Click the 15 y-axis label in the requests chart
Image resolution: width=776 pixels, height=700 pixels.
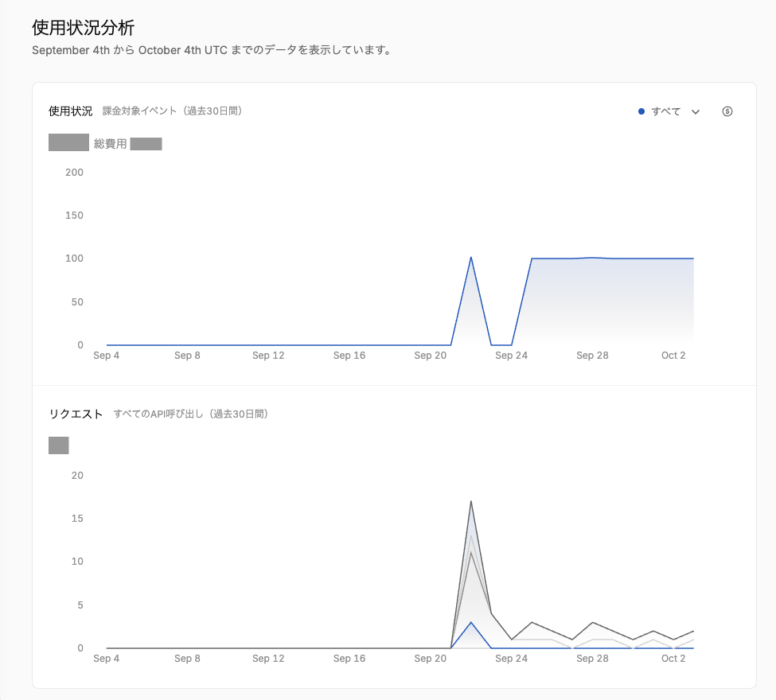coord(77,519)
